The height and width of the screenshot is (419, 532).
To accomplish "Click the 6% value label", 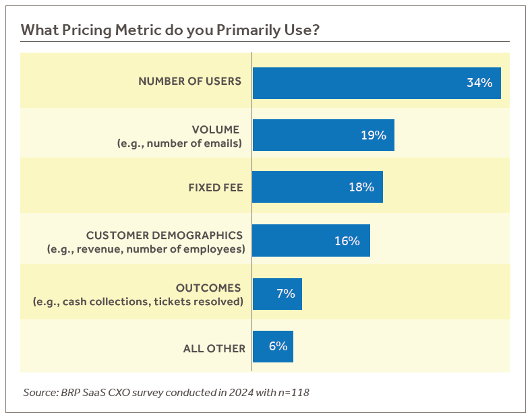I will point(278,346).
